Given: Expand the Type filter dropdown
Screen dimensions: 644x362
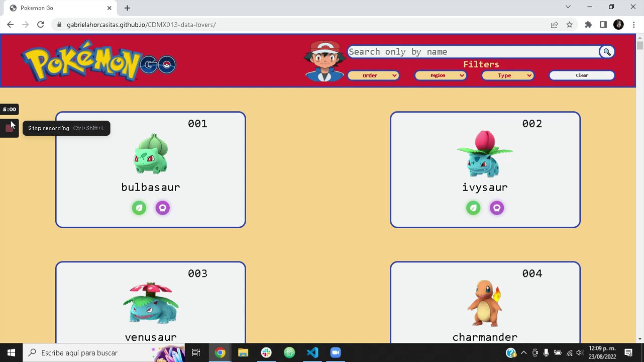Looking at the screenshot, I should (508, 75).
